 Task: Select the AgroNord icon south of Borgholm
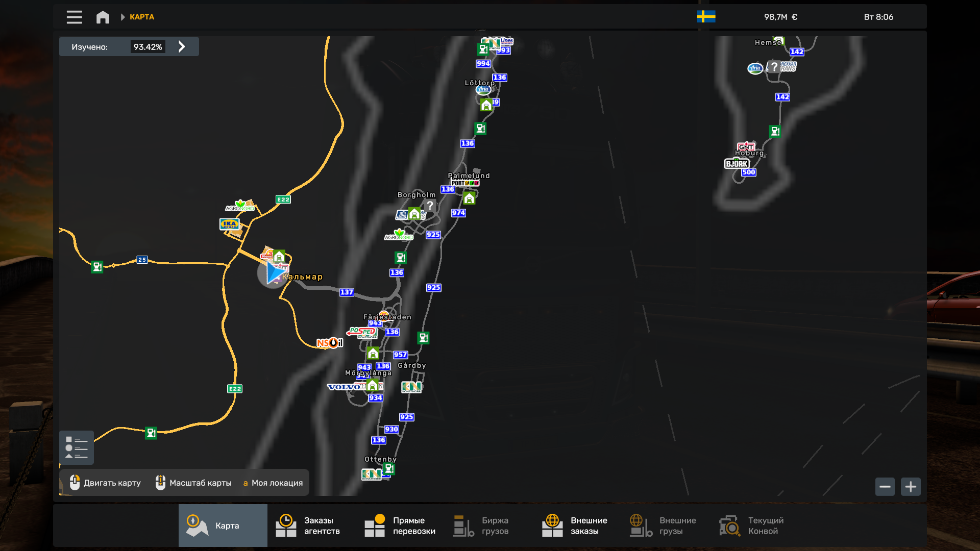pyautogui.click(x=399, y=235)
